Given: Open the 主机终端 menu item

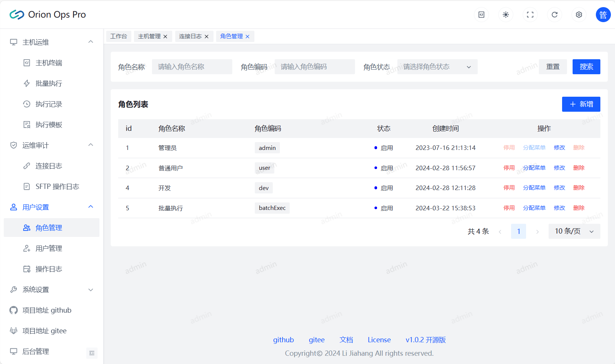Looking at the screenshot, I should (x=49, y=63).
